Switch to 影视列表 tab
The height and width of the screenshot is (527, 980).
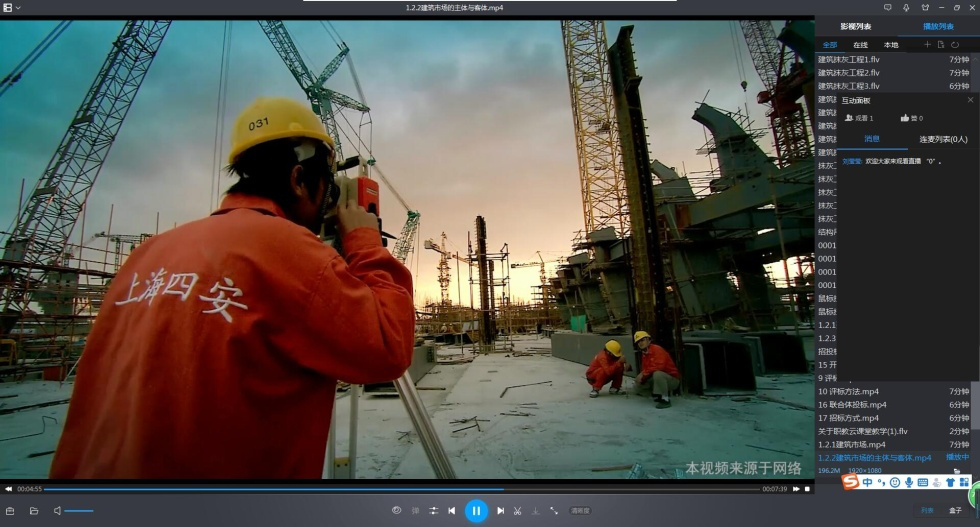[x=855, y=26]
